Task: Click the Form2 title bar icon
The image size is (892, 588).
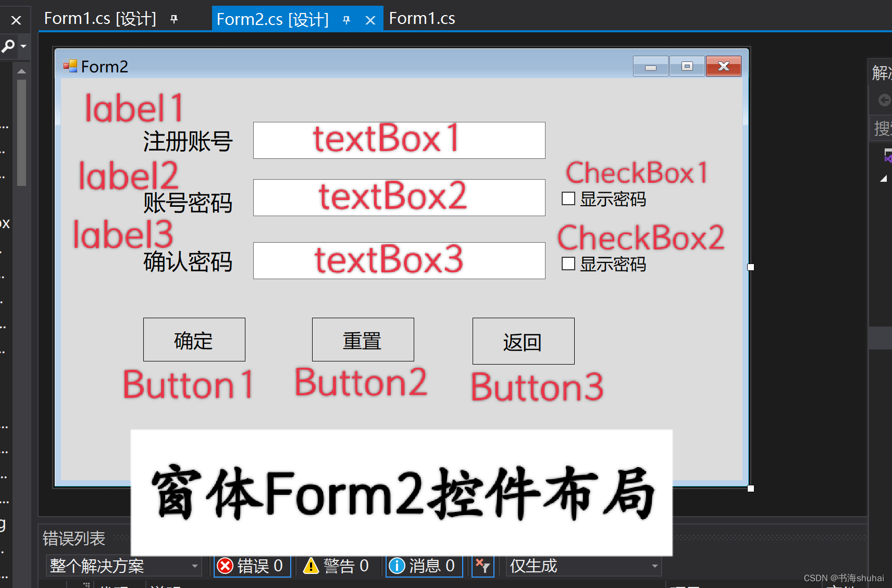Action: [70, 66]
